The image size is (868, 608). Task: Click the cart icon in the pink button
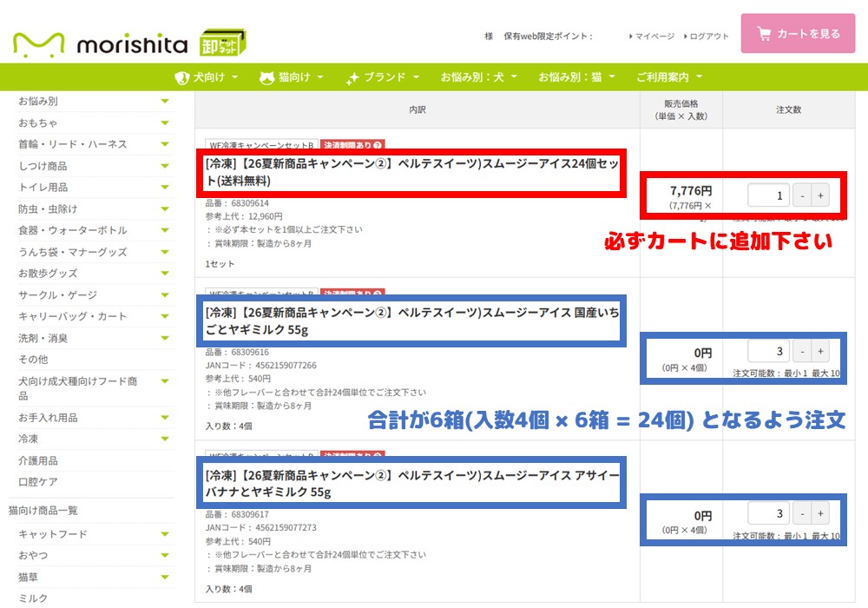pyautogui.click(x=764, y=34)
